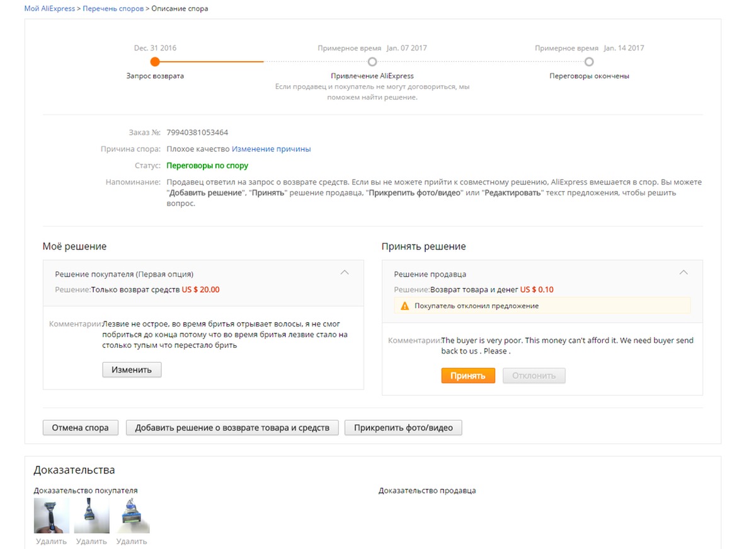Click the 'Отклонить' button

(x=534, y=376)
